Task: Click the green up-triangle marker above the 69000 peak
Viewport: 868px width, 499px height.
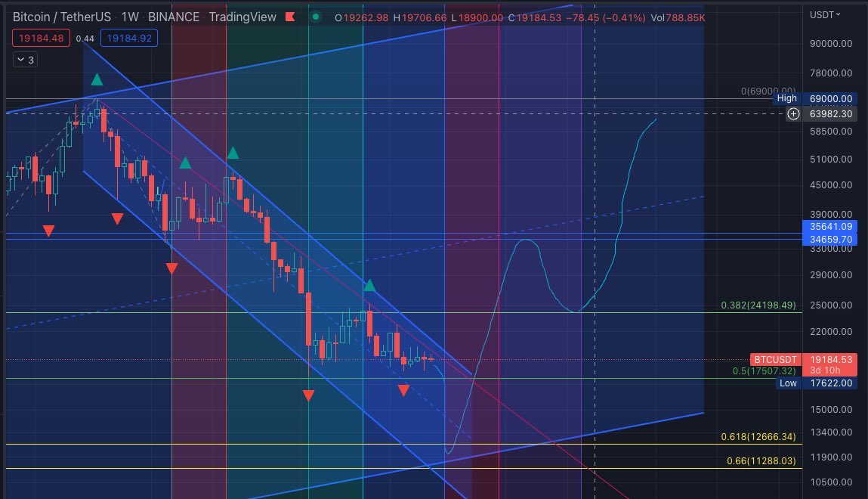Action: 97,79
